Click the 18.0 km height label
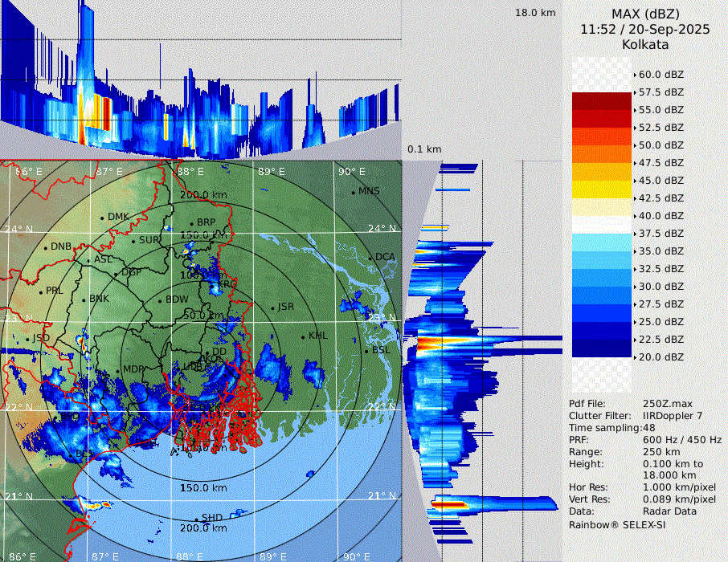Image resolution: width=728 pixels, height=562 pixels. 535,13
